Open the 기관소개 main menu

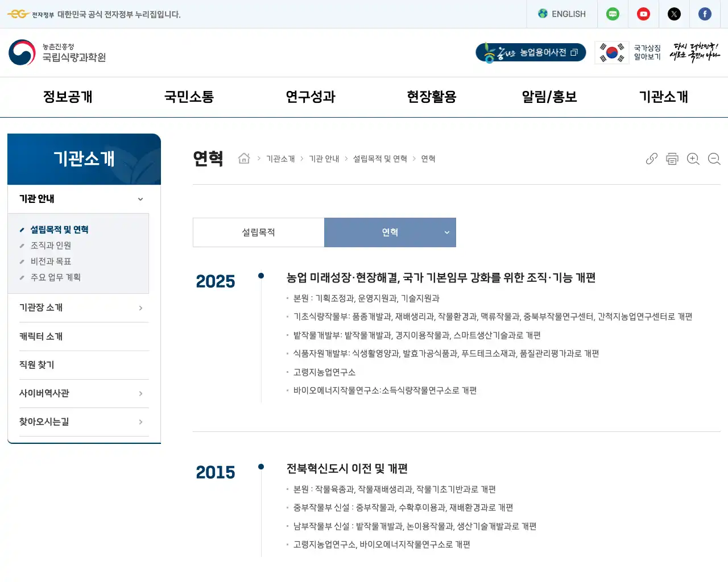click(x=664, y=97)
